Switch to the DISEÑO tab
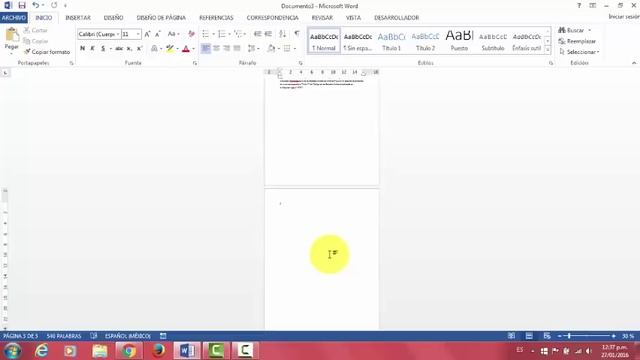Viewport: 640px width, 360px height. point(113,18)
